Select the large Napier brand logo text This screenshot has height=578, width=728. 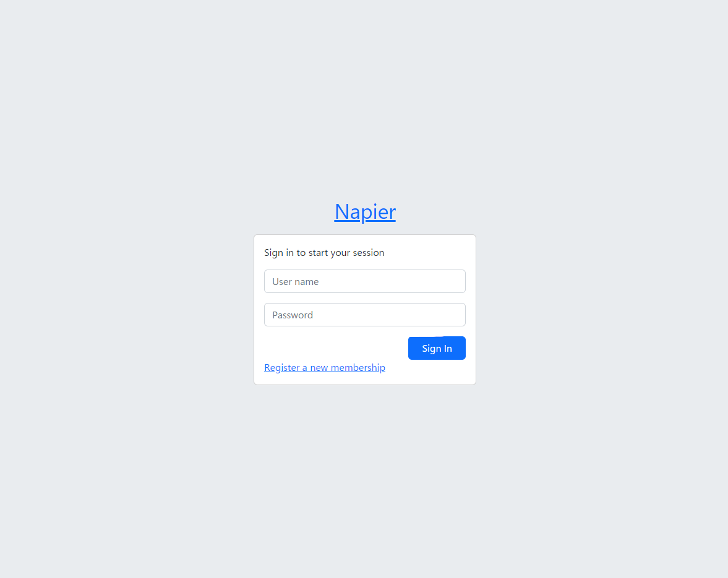tap(365, 212)
